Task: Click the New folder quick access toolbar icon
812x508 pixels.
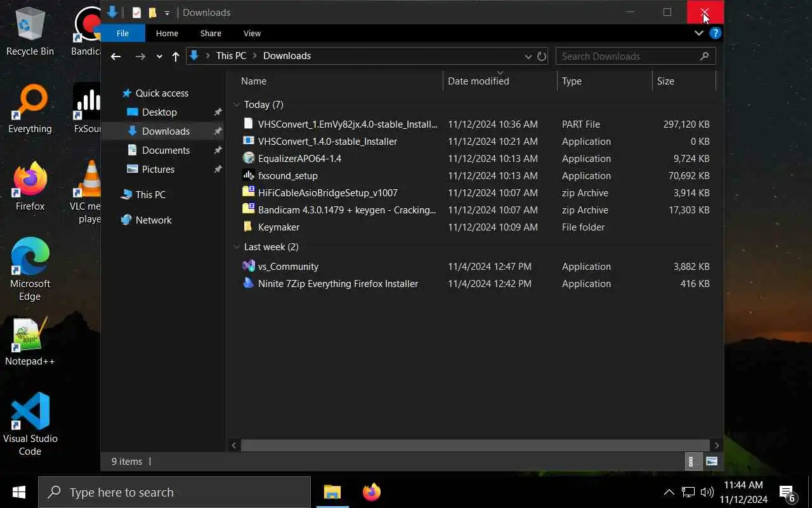Action: 152,12
